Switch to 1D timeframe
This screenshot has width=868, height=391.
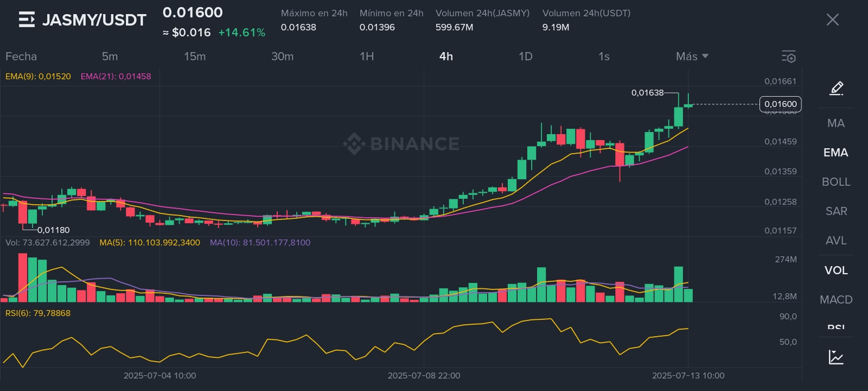tap(526, 56)
